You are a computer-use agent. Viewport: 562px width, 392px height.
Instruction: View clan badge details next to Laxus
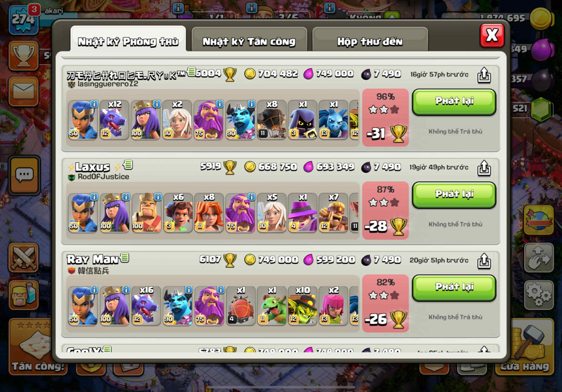pyautogui.click(x=71, y=177)
